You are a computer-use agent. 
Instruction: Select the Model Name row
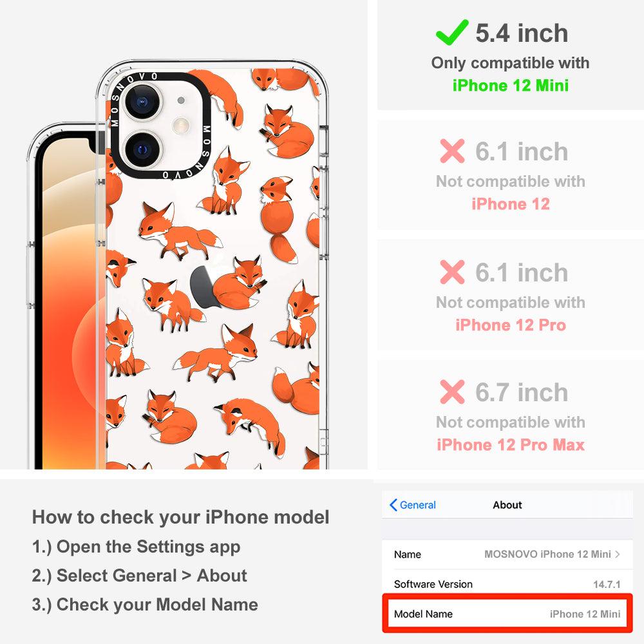[x=507, y=614]
